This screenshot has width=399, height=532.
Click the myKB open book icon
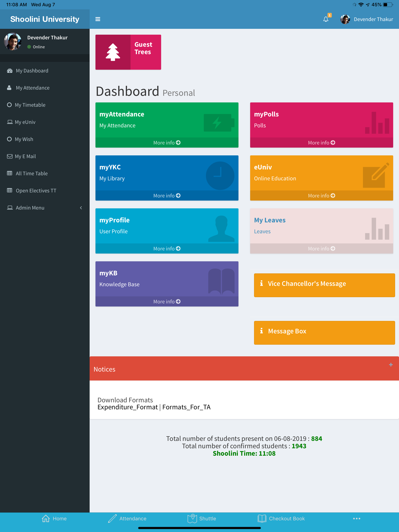point(221,282)
